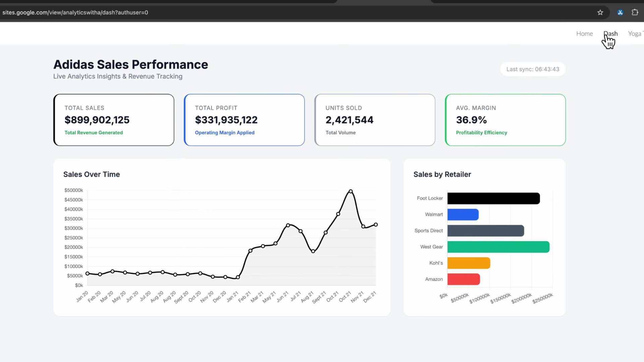Click the Last sync time badge
The image size is (644, 362).
pyautogui.click(x=533, y=69)
